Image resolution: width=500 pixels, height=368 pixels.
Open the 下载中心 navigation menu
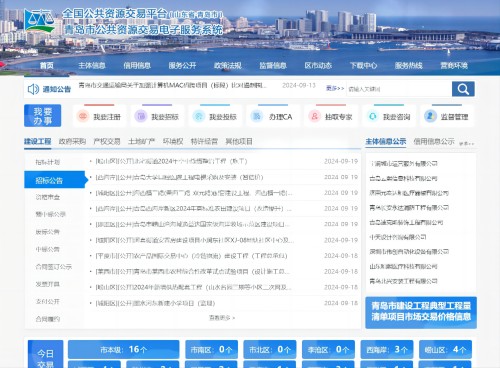(363, 65)
